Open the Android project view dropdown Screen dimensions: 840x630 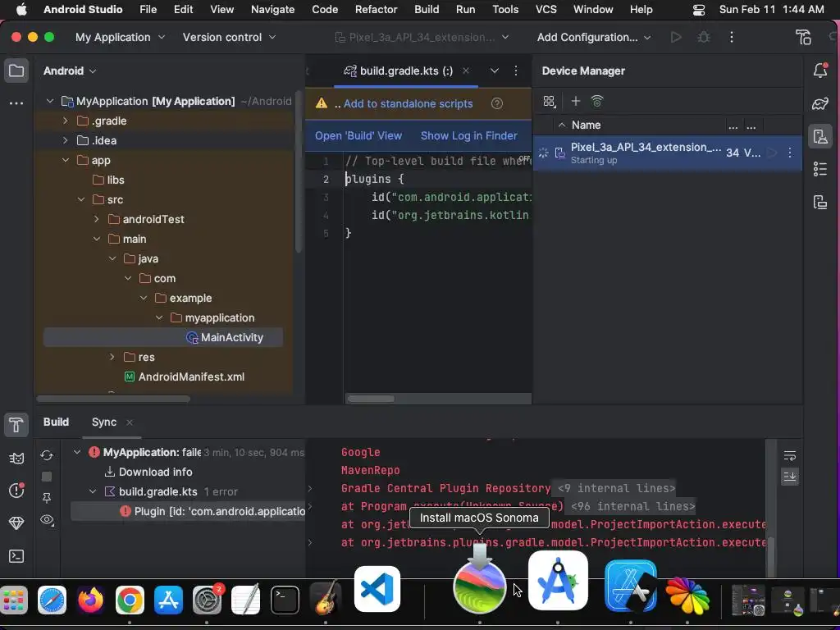click(70, 71)
